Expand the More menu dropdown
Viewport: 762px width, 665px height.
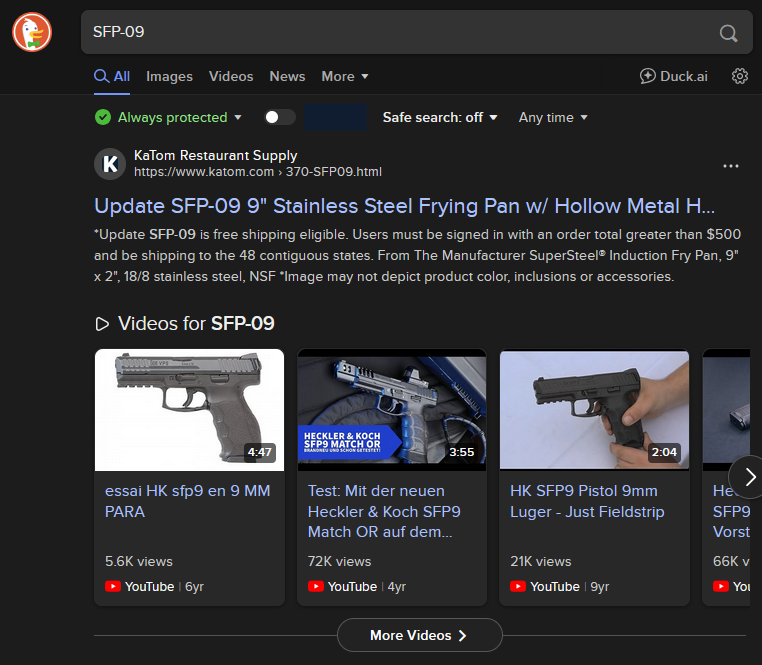coord(345,76)
